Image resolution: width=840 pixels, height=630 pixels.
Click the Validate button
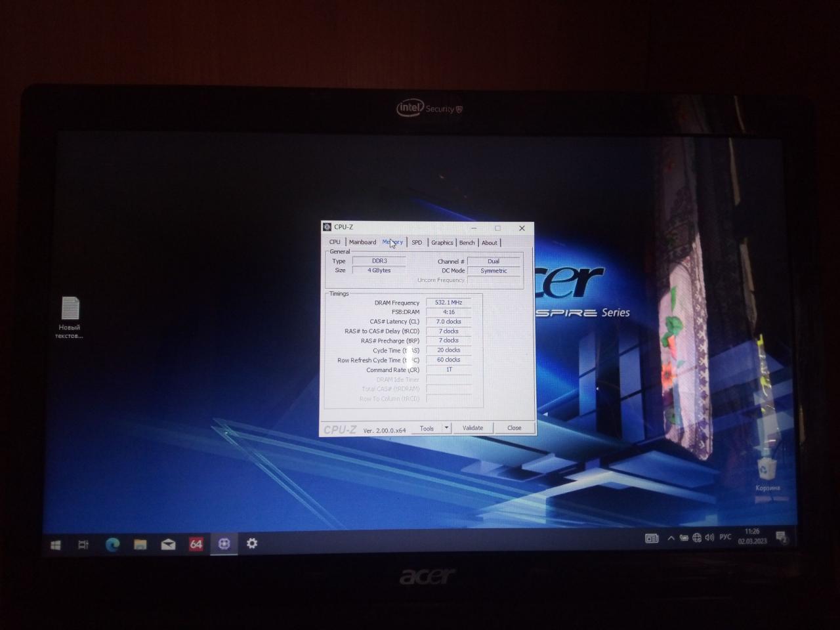click(472, 428)
